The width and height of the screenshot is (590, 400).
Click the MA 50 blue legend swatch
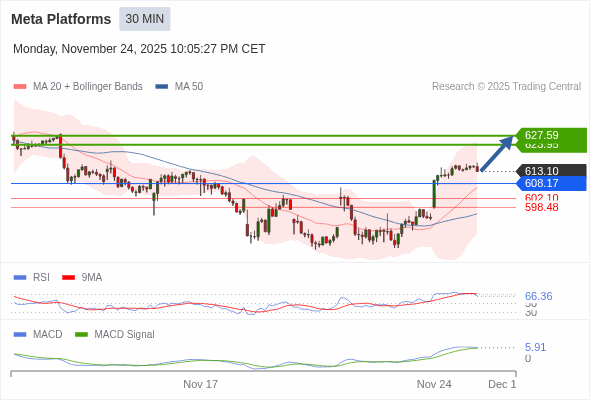pyautogui.click(x=162, y=87)
